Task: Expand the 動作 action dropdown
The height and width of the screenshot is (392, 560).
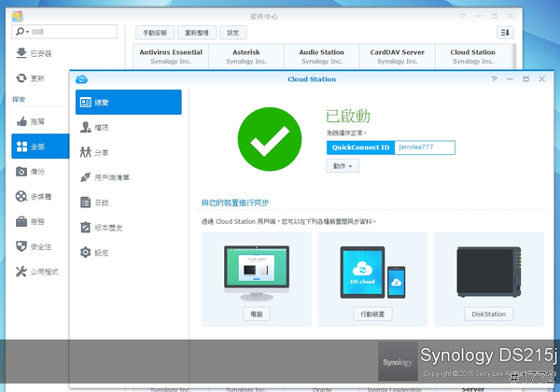Action: click(x=343, y=166)
